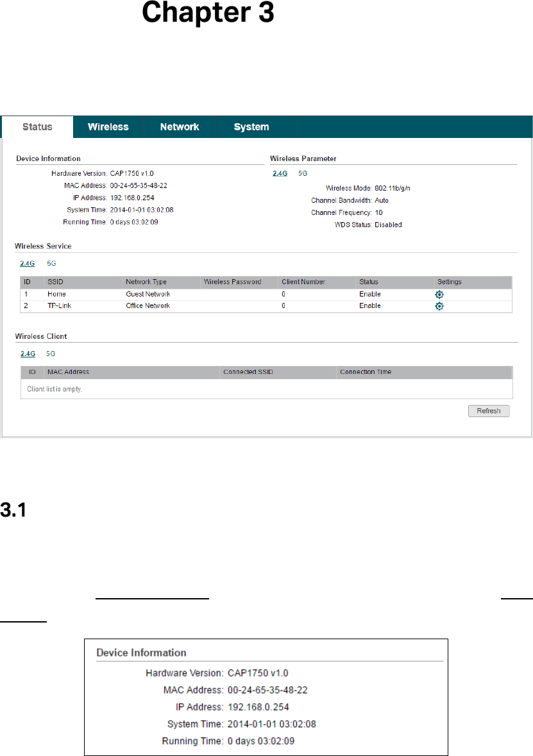The height and width of the screenshot is (756, 533).
Task: Click Enable status in TP-Link row
Action: 370,305
